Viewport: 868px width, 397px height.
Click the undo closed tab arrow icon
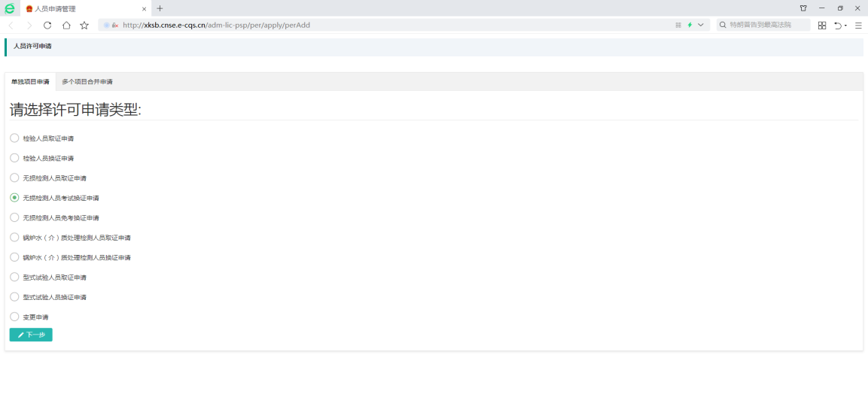click(838, 26)
